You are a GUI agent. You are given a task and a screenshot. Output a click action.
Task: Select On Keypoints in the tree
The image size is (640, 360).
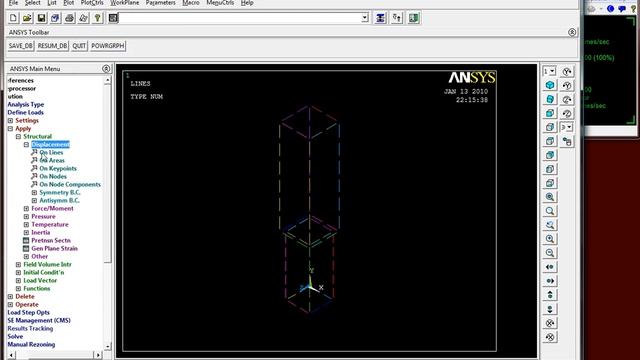tap(58, 169)
